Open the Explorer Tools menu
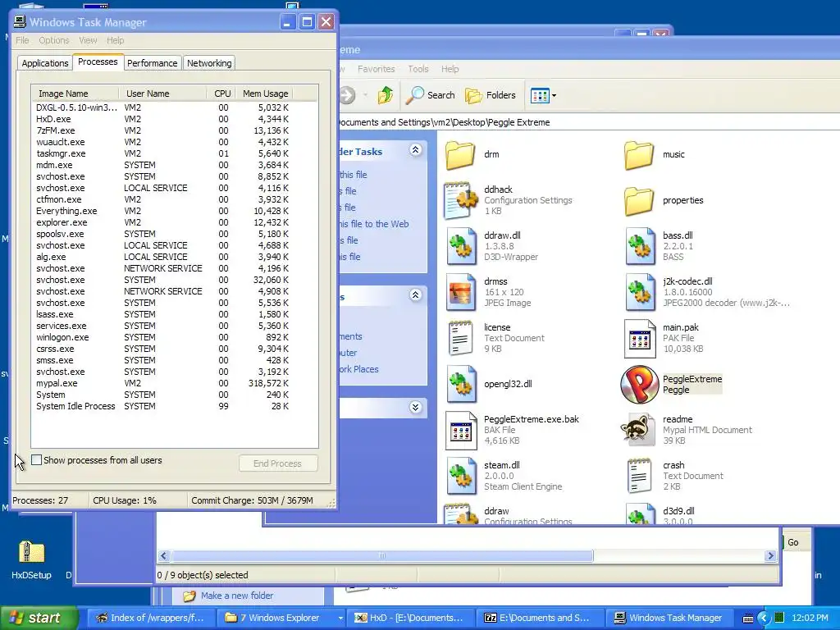This screenshot has height=630, width=840. click(418, 69)
